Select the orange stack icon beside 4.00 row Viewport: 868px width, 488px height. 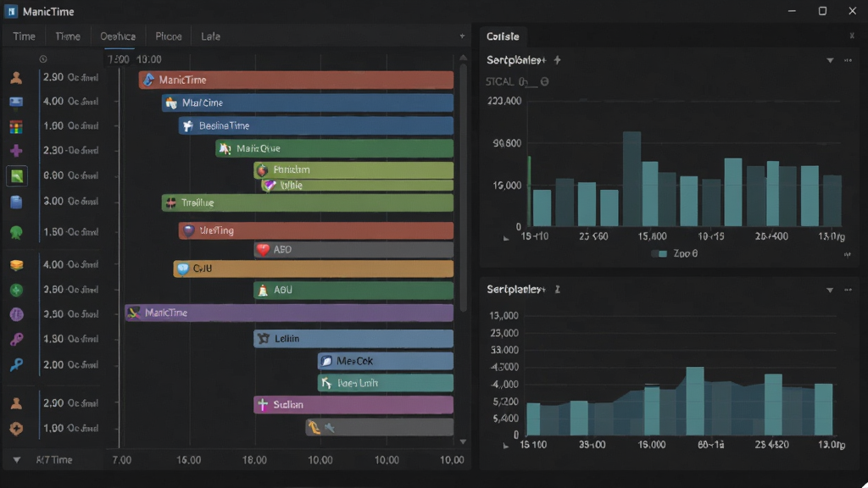17,265
